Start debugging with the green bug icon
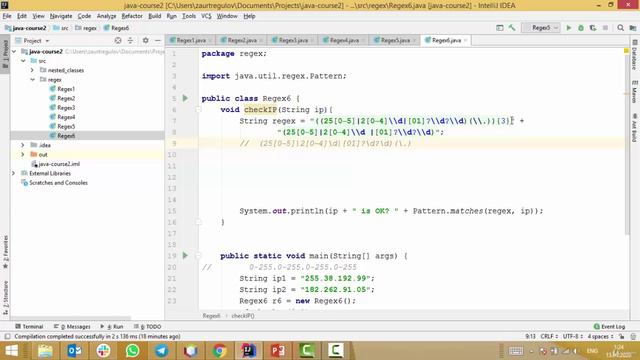 pos(581,28)
